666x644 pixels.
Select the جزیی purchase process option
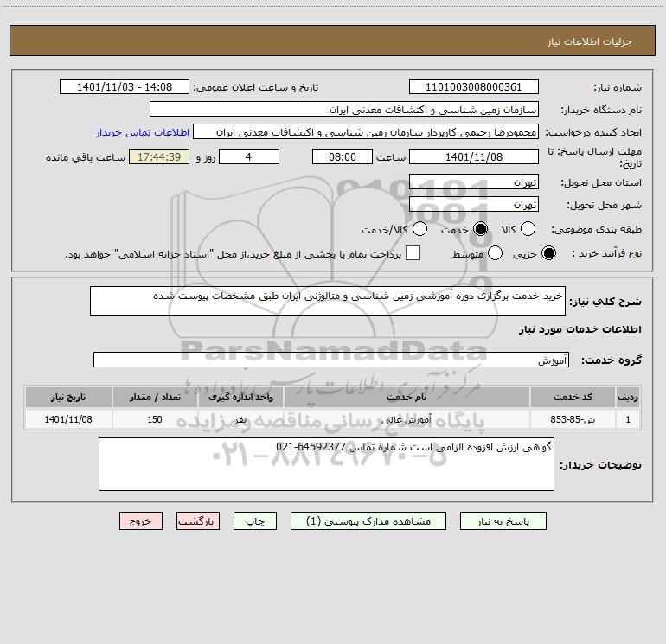point(548,253)
